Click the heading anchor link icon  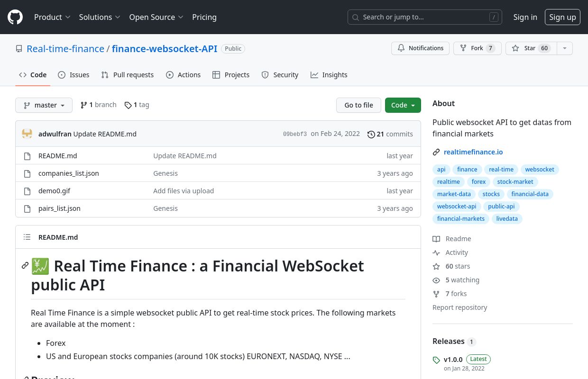coord(25,265)
